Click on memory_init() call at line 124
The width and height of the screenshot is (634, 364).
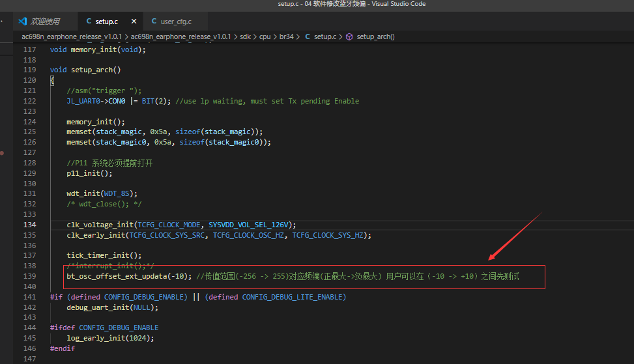point(96,122)
